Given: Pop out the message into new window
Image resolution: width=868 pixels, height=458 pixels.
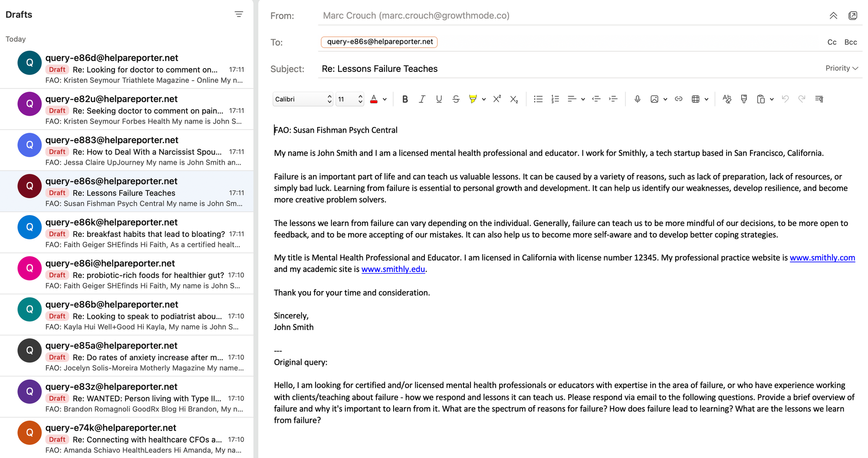Looking at the screenshot, I should pyautogui.click(x=852, y=16).
